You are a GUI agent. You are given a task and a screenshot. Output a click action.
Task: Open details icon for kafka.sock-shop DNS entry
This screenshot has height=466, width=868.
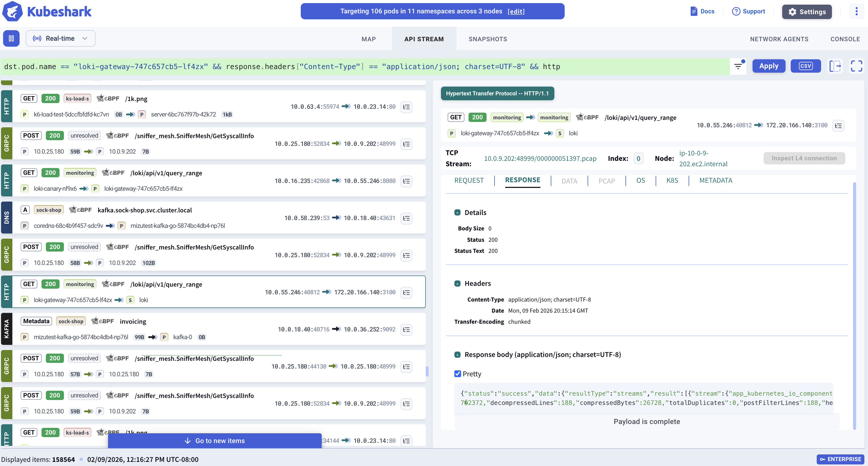[406, 218]
